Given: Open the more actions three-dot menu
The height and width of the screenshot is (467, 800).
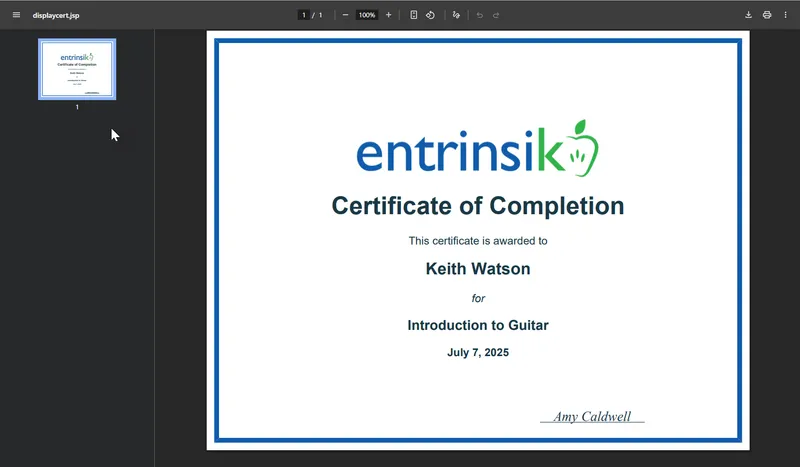Looking at the screenshot, I should pyautogui.click(x=785, y=15).
